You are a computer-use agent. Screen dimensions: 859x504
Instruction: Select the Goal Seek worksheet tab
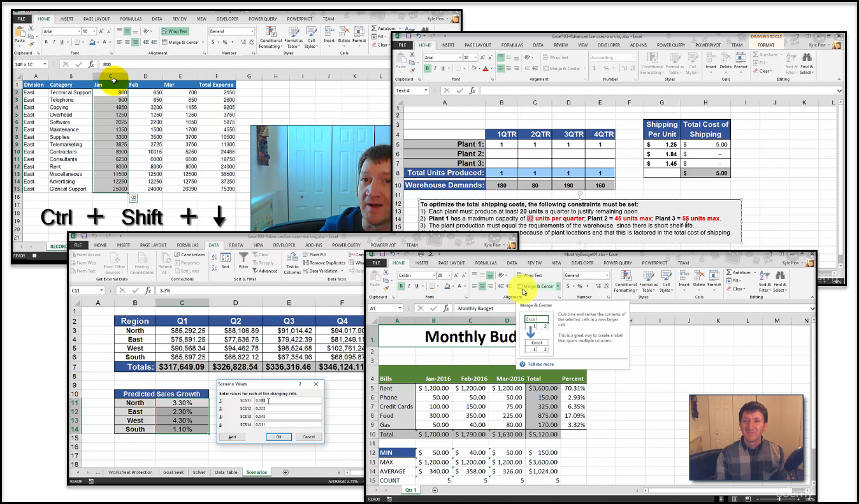[x=172, y=472]
